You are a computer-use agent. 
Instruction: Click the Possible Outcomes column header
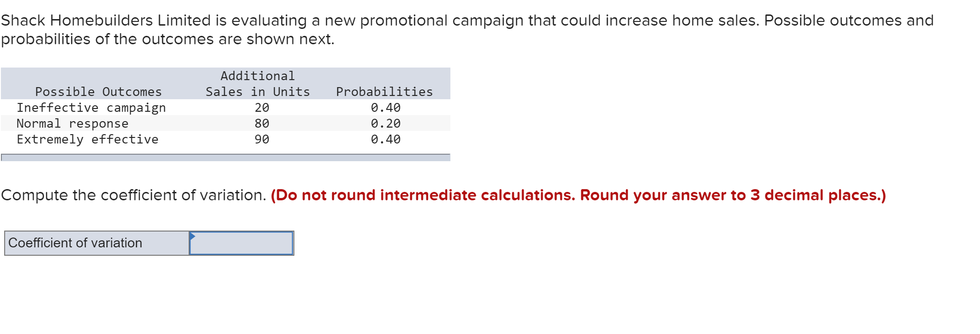pos(99,91)
